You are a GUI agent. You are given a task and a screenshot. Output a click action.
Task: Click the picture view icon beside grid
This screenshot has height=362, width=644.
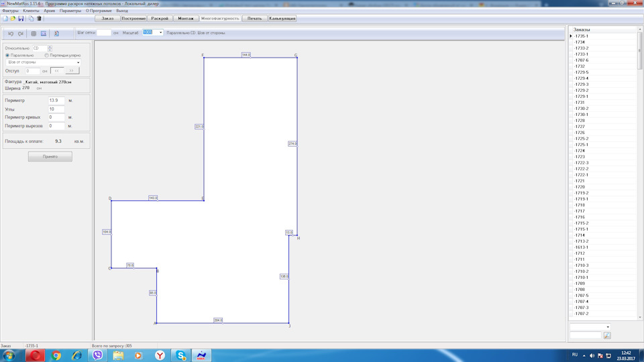pos(44,34)
